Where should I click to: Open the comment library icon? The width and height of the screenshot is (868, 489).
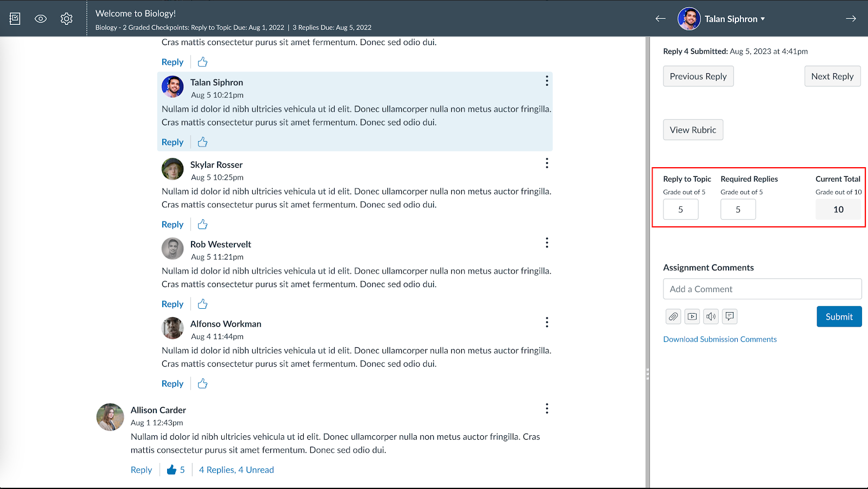(x=730, y=316)
